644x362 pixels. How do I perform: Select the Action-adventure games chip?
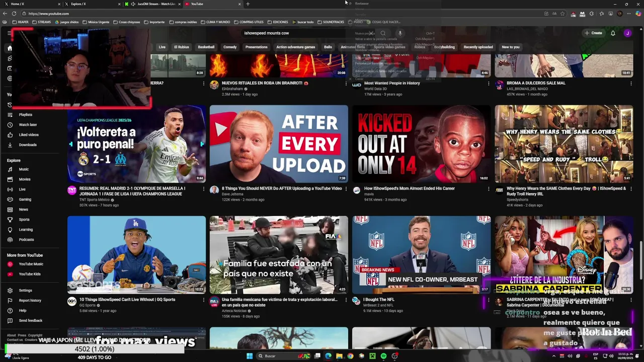(296, 47)
